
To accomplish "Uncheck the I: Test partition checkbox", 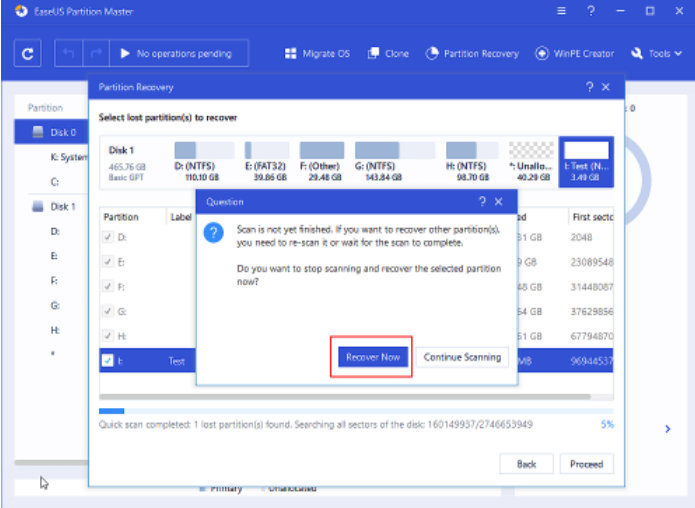I will pyautogui.click(x=108, y=360).
